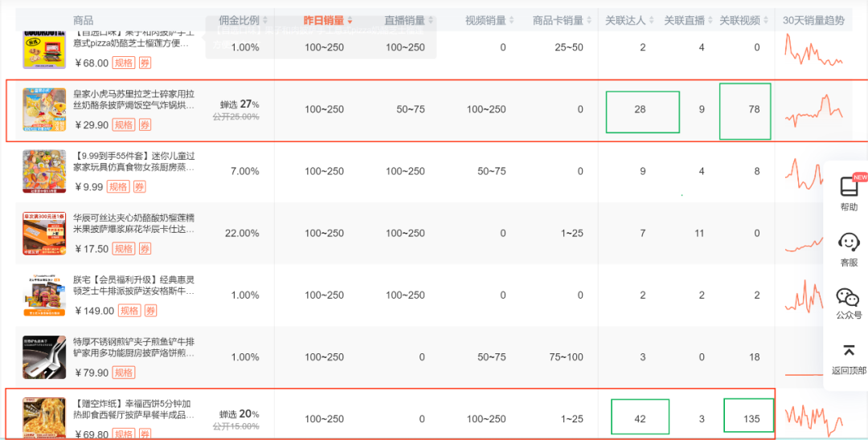Sort by 关联直播 column header

click(x=684, y=21)
